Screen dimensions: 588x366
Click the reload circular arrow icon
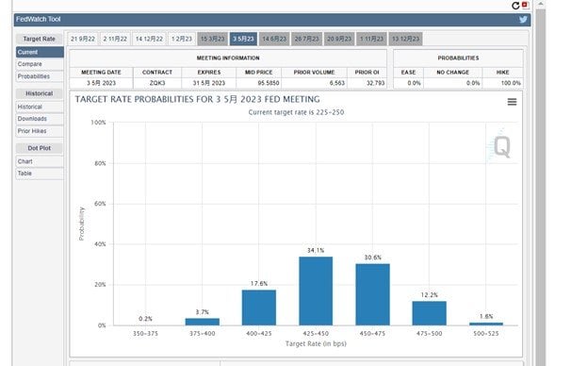click(515, 6)
